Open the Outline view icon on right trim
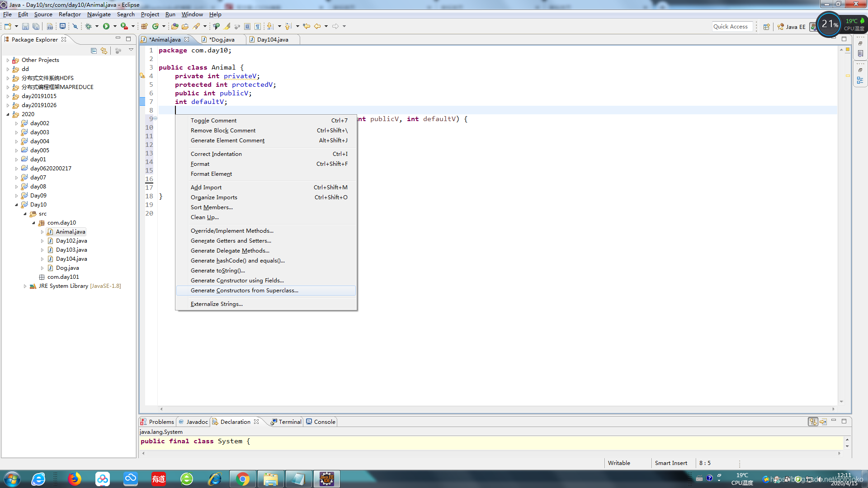 pos(860,80)
